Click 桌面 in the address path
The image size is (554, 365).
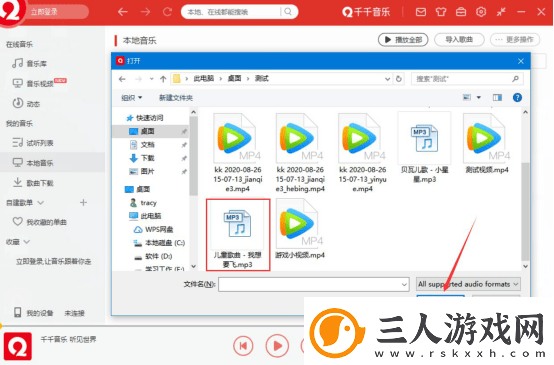234,78
